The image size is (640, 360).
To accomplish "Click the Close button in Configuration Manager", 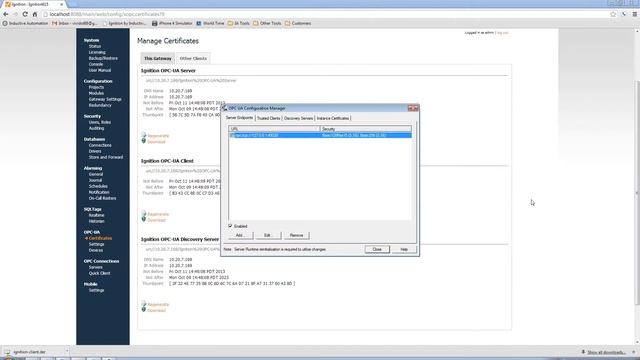I will click(x=377, y=249).
